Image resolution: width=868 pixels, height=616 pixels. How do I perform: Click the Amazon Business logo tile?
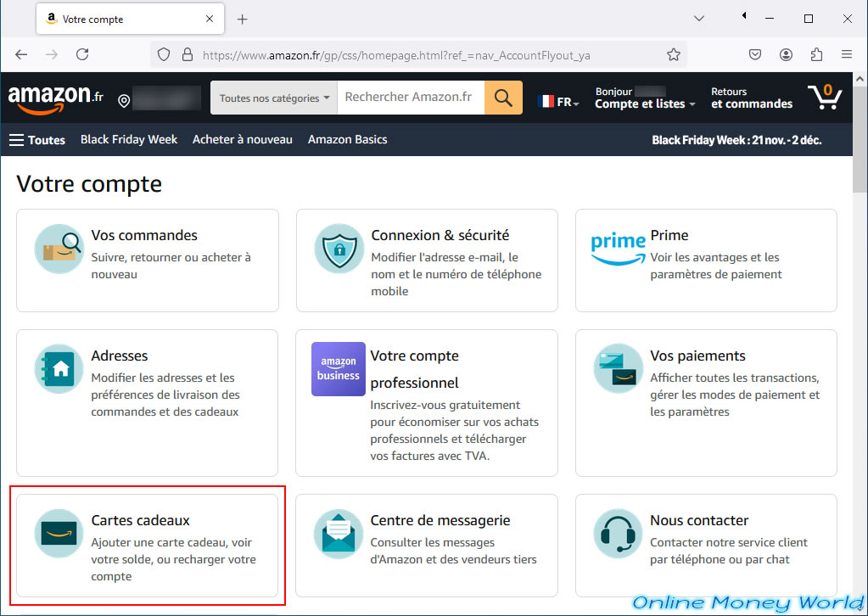[339, 368]
